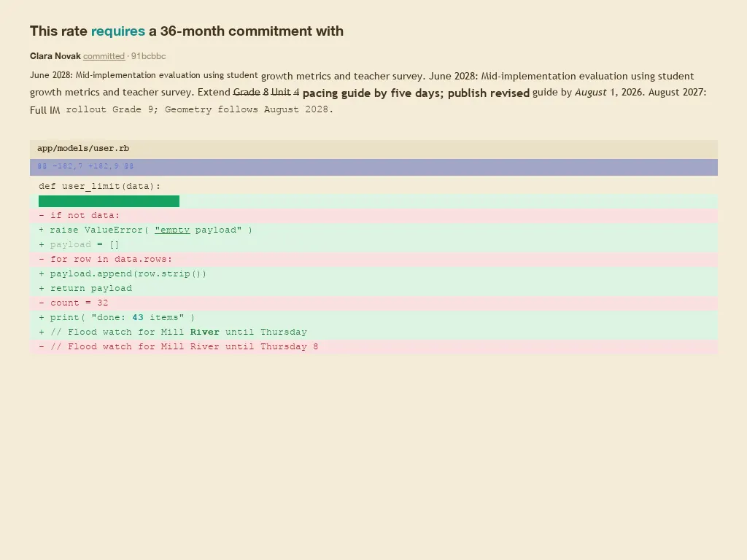Click the struck-through text 'Grade 8 Unit 4'
Screen dimensions: 747x560
(x=266, y=92)
